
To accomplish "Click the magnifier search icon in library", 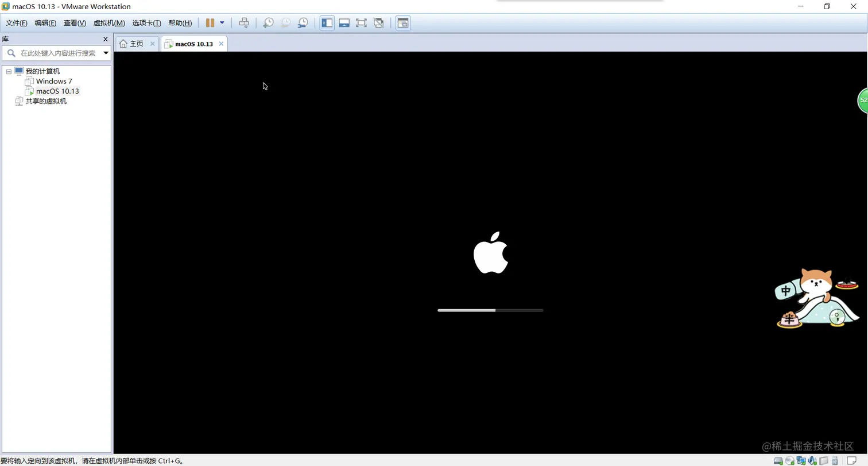I will click(x=11, y=53).
